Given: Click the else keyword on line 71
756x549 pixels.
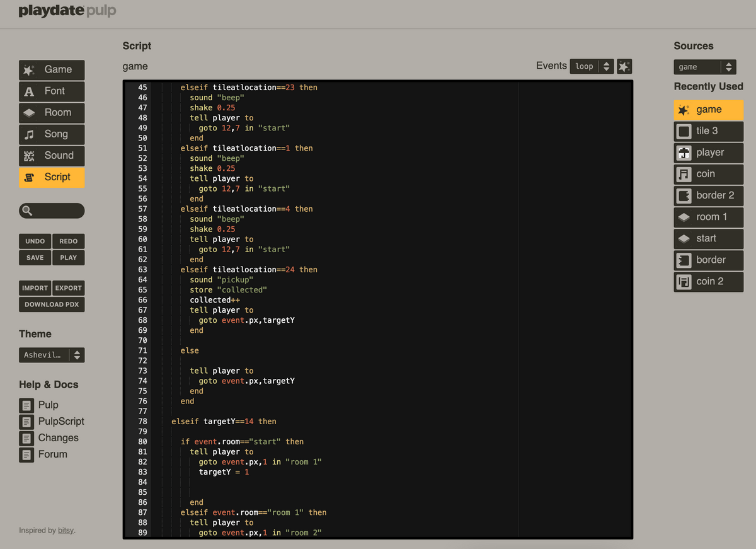Looking at the screenshot, I should (x=190, y=350).
